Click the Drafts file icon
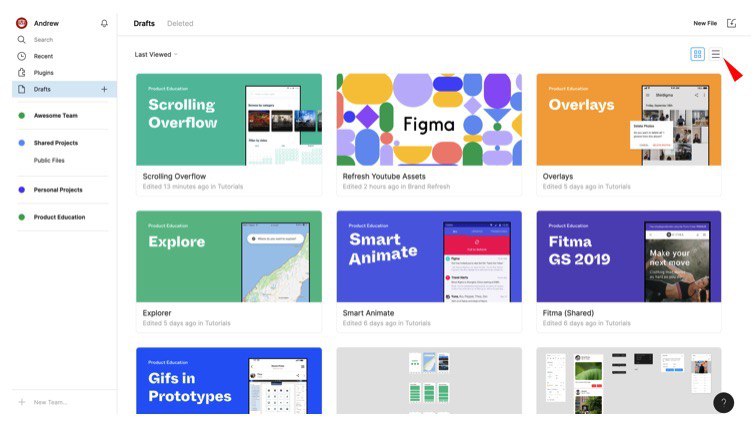Screen dimensions: 756x425 (22, 89)
